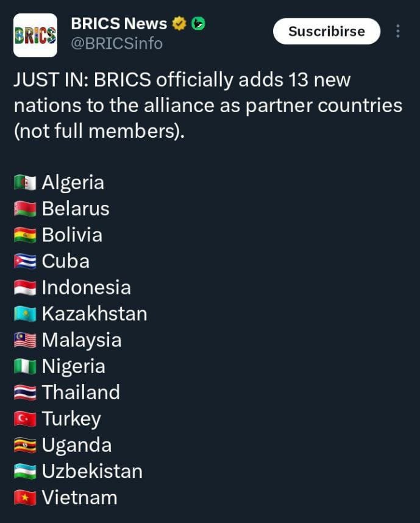Click the BRICS News profile avatar
Viewport: 420px width, 523px height.
point(35,35)
